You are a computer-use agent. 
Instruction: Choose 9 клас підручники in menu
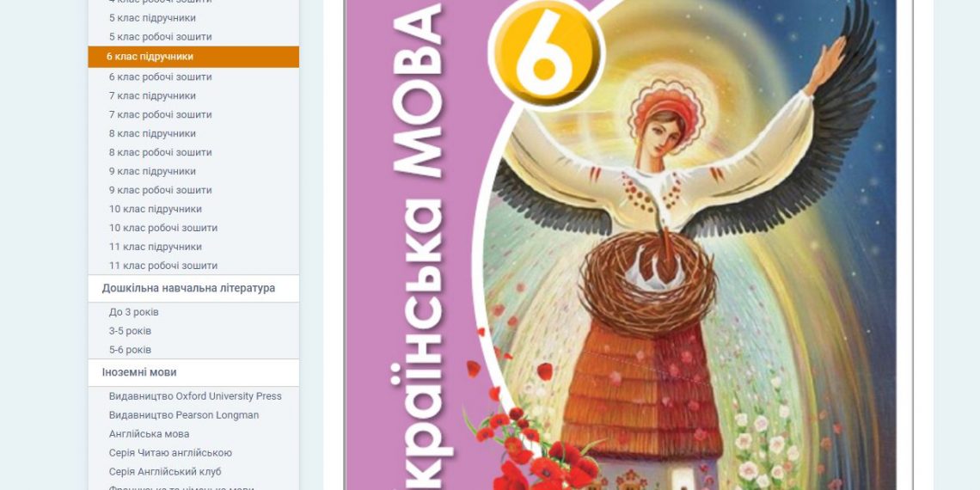point(152,171)
